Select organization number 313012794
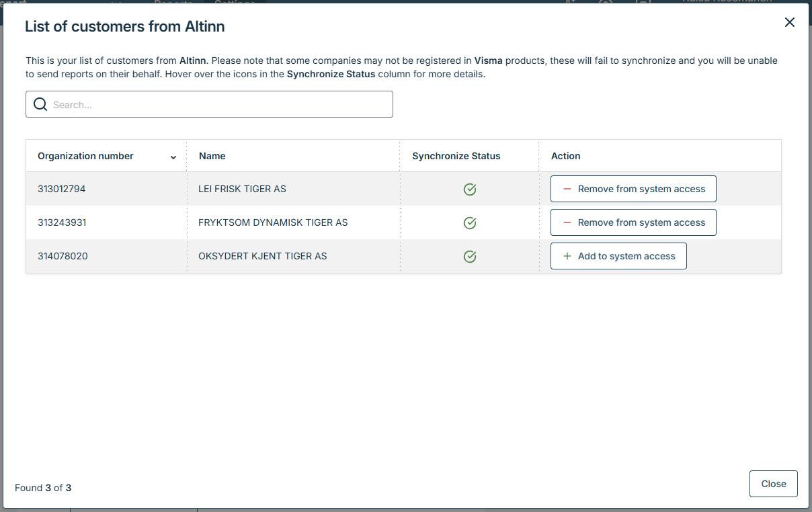 click(62, 189)
